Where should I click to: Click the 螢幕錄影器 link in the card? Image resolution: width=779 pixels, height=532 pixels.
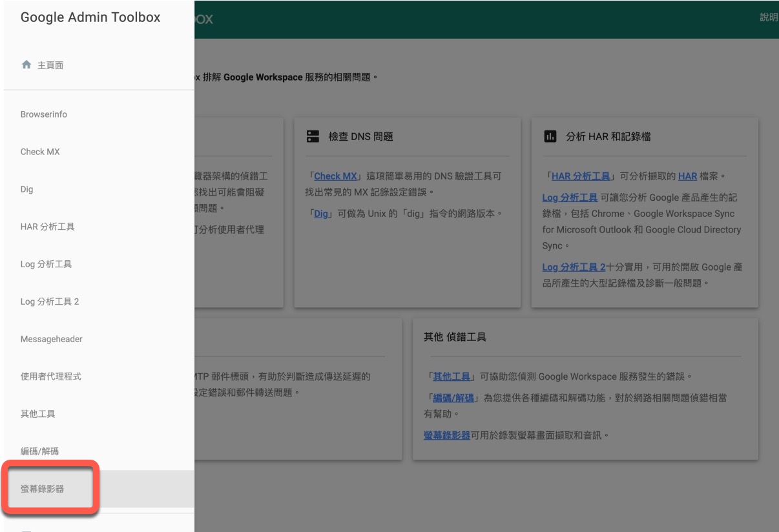447,435
